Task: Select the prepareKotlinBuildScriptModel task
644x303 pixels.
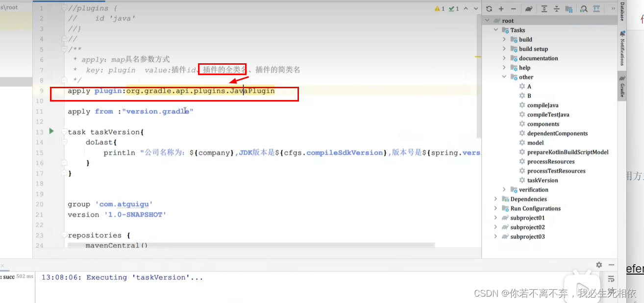Action: [x=567, y=152]
